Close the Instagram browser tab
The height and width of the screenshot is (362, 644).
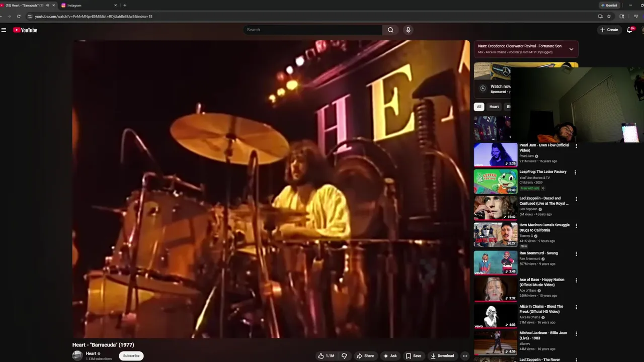[115, 5]
